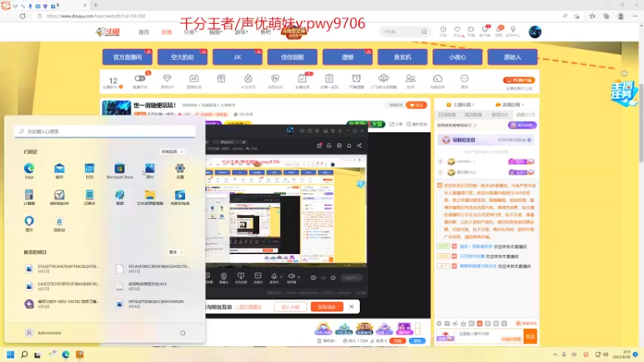Open the Calendar app in Start menu

[89, 171]
